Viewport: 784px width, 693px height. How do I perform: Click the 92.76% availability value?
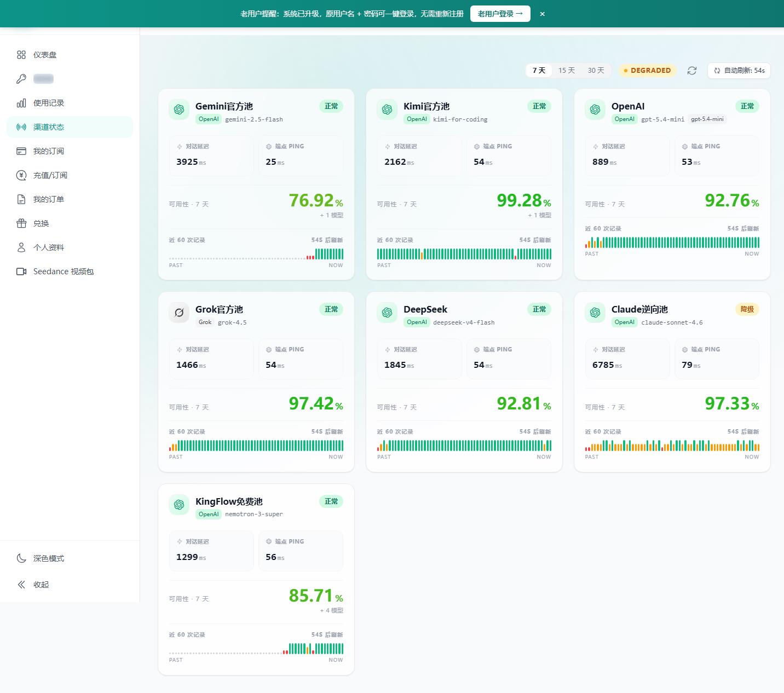click(x=732, y=200)
